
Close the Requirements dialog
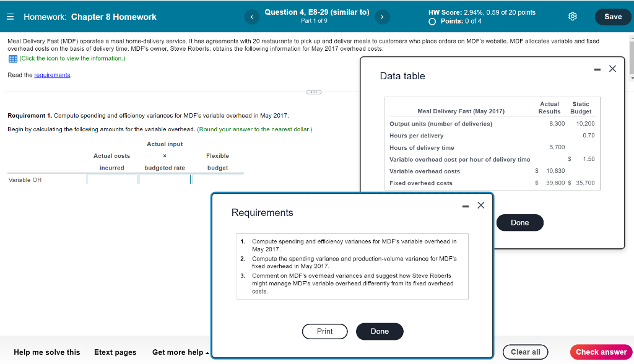click(480, 205)
